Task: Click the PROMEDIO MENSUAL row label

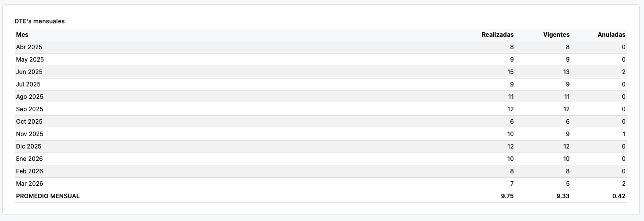Action: click(48, 196)
